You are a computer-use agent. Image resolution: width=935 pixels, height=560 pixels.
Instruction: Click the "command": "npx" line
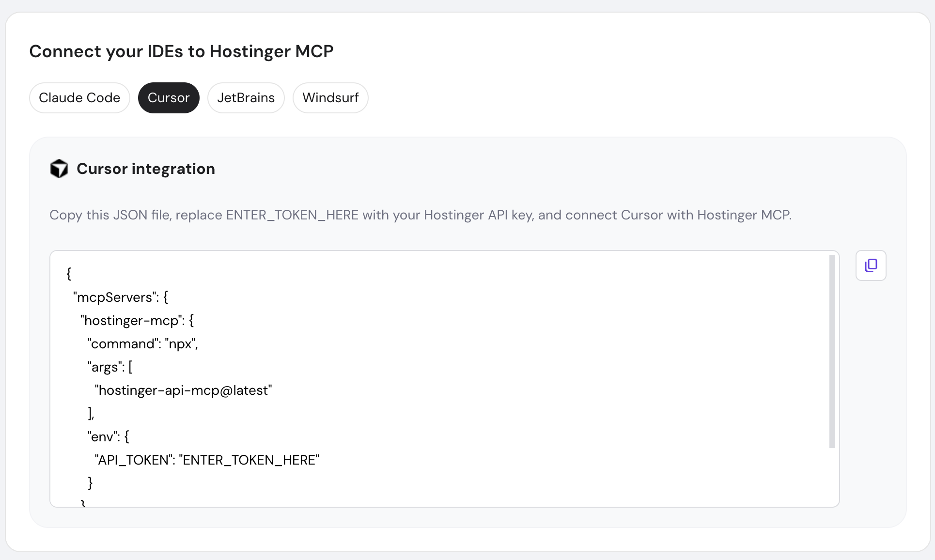[143, 343]
